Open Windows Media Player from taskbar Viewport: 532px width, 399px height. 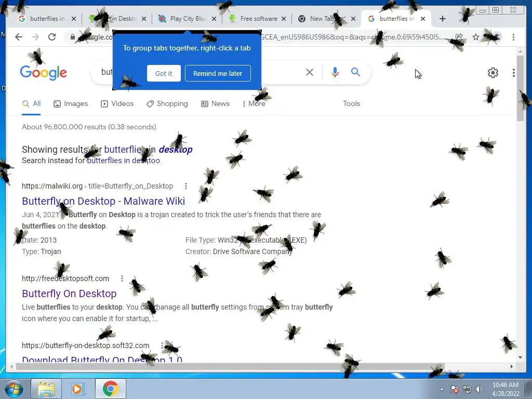[78, 389]
